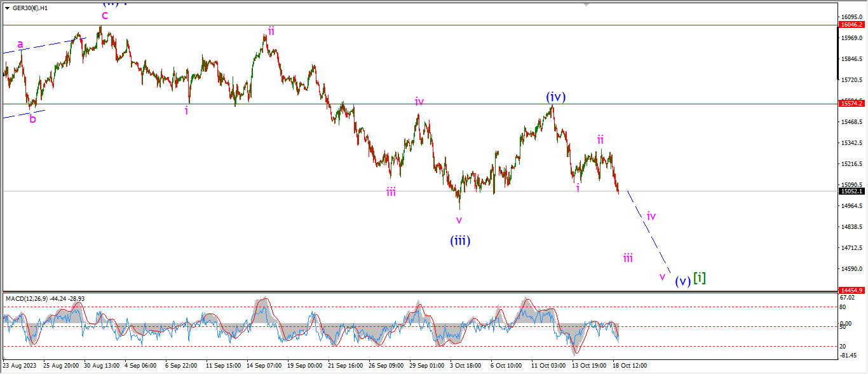This screenshot has height=374, width=868.
Task: Select the magenta letter b wave label
Action: pyautogui.click(x=32, y=118)
